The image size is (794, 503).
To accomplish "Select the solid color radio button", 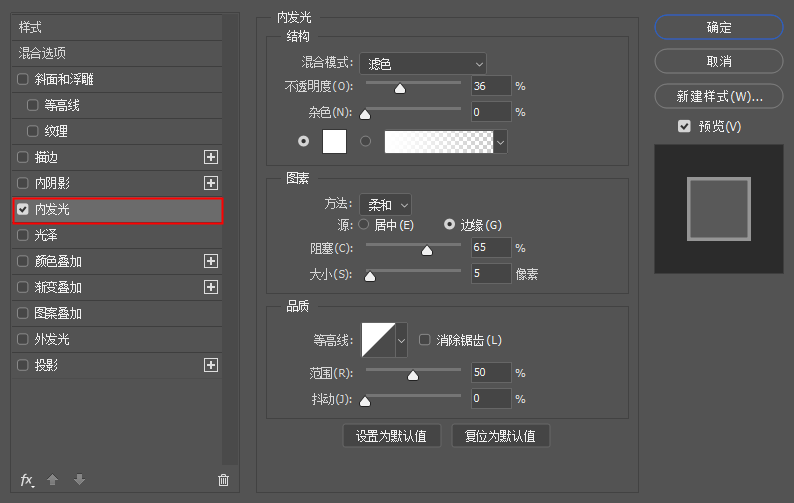I will coord(303,141).
